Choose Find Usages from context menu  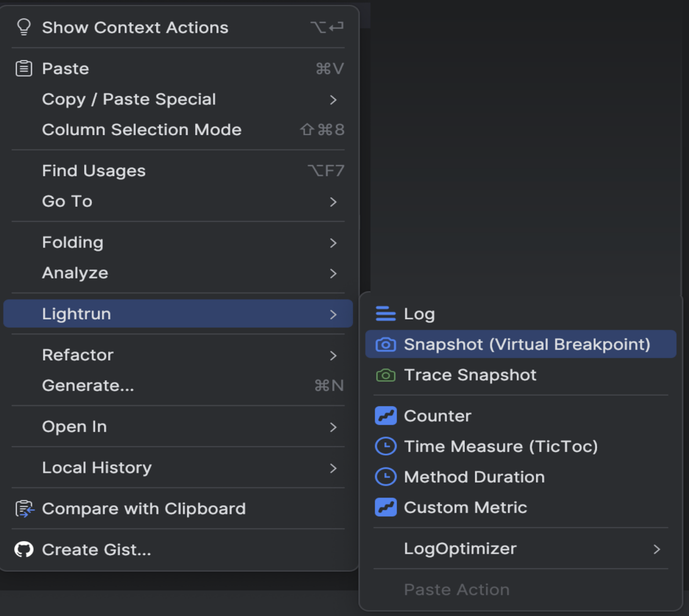pyautogui.click(x=94, y=171)
